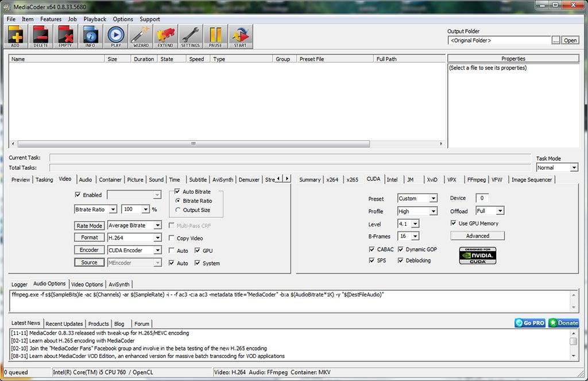Click the file list left scroll arrow
This screenshot has width=588, height=381.
coord(13,144)
